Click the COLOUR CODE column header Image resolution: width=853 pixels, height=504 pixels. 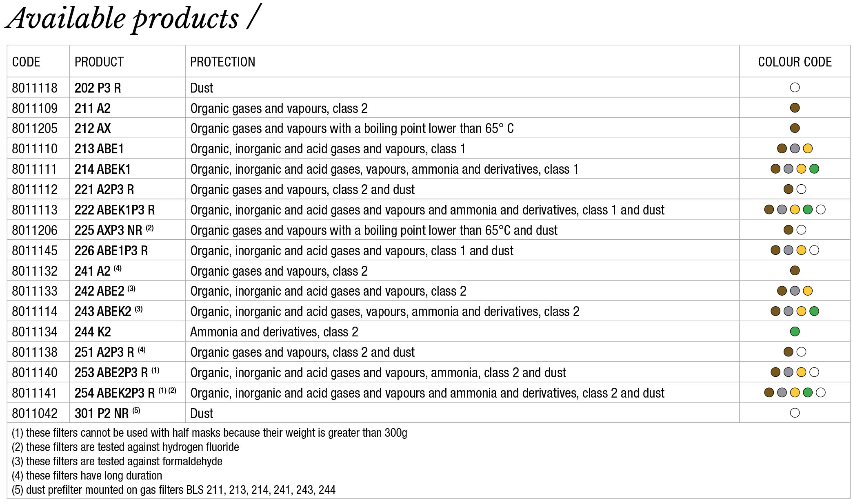point(795,62)
